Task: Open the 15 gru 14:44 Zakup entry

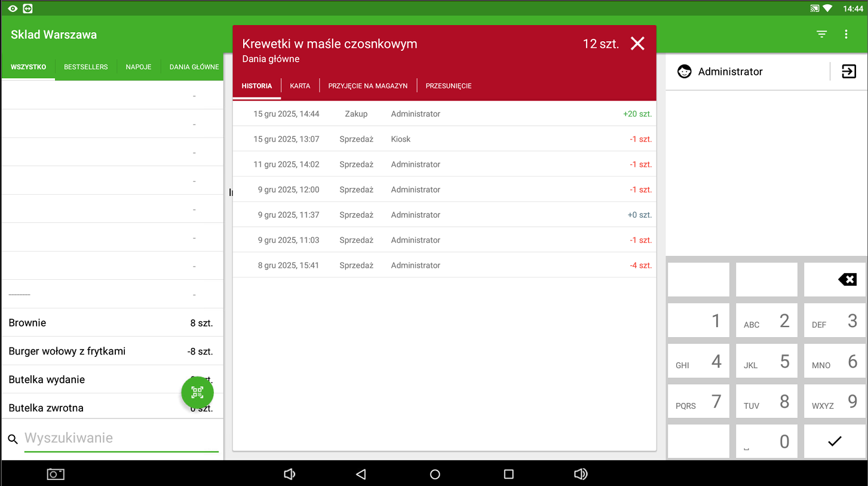Action: [x=444, y=114]
